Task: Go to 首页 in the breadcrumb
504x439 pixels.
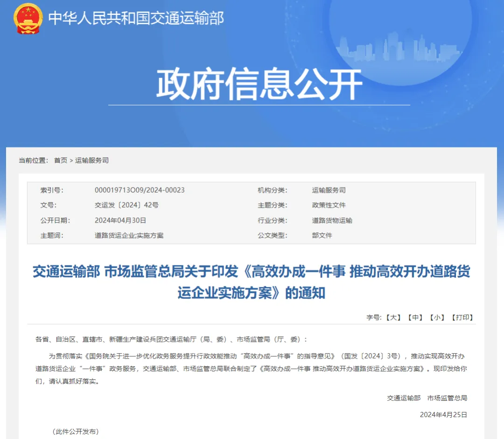Action: coord(61,160)
